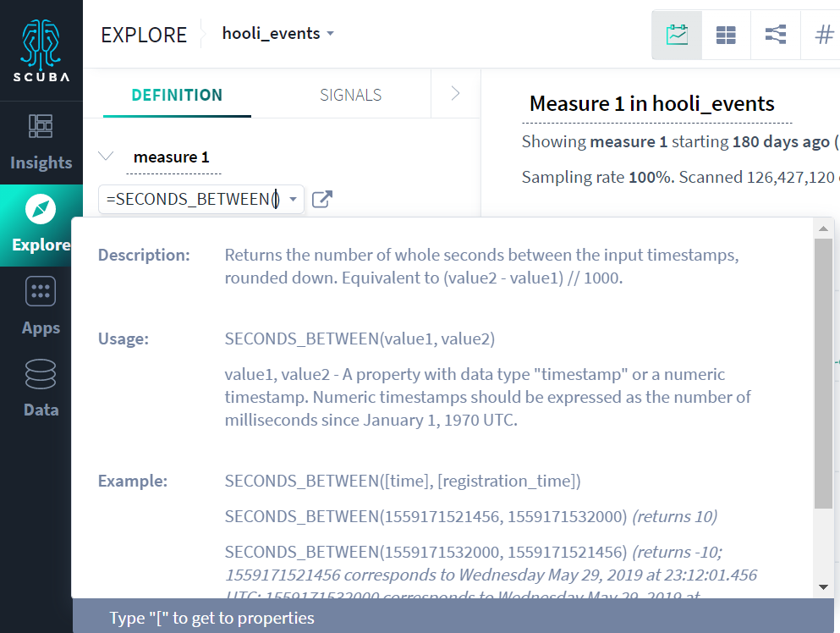Open the formula in external editor icon
Screen dimensions: 840x633
pyautogui.click(x=321, y=199)
